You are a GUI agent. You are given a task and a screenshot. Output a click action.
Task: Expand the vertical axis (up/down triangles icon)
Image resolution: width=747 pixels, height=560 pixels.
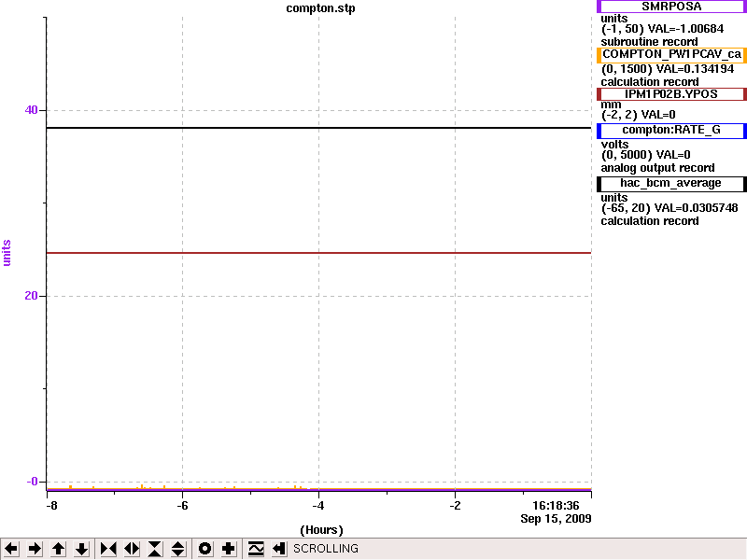[x=178, y=549]
